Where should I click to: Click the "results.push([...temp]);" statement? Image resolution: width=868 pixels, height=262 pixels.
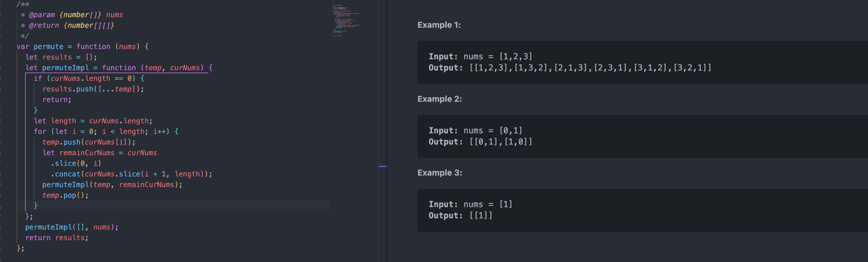[x=93, y=89]
